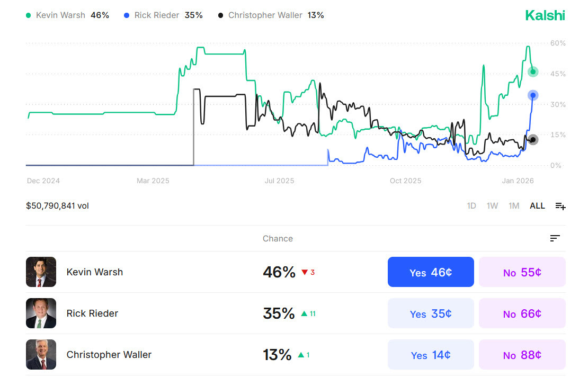Open the sort lines icon
Image resolution: width=588 pixels, height=377 pixels.
(x=555, y=238)
